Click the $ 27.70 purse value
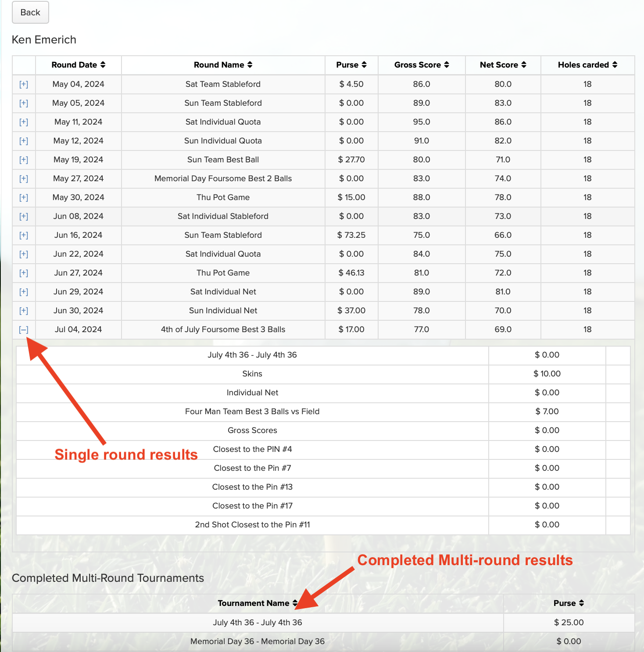 point(351,160)
